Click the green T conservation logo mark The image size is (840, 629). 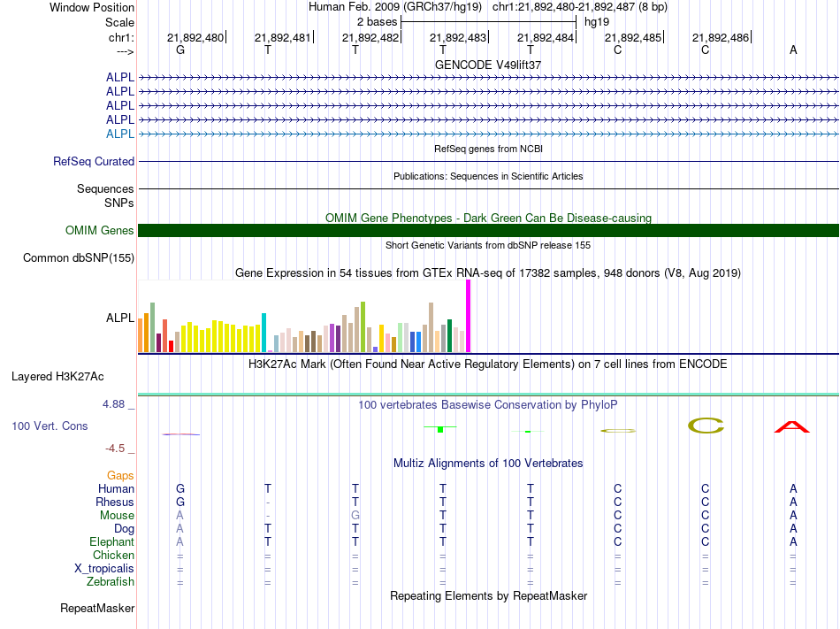pos(440,428)
